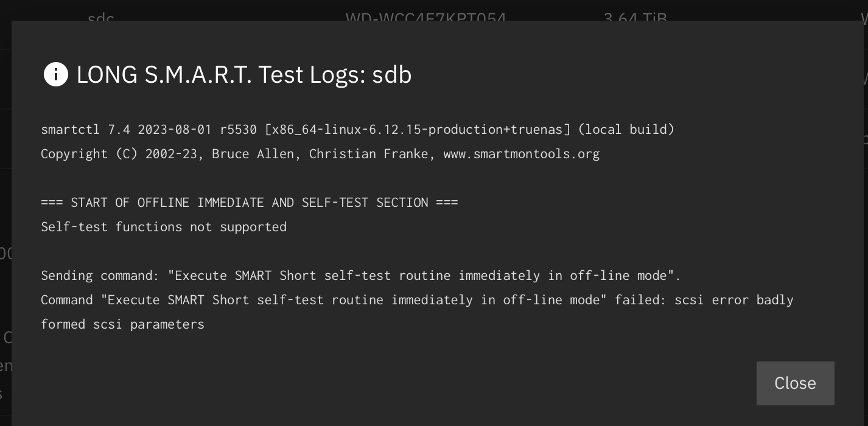Click the info icon beside dialog title
This screenshot has height=426, width=868.
(56, 75)
